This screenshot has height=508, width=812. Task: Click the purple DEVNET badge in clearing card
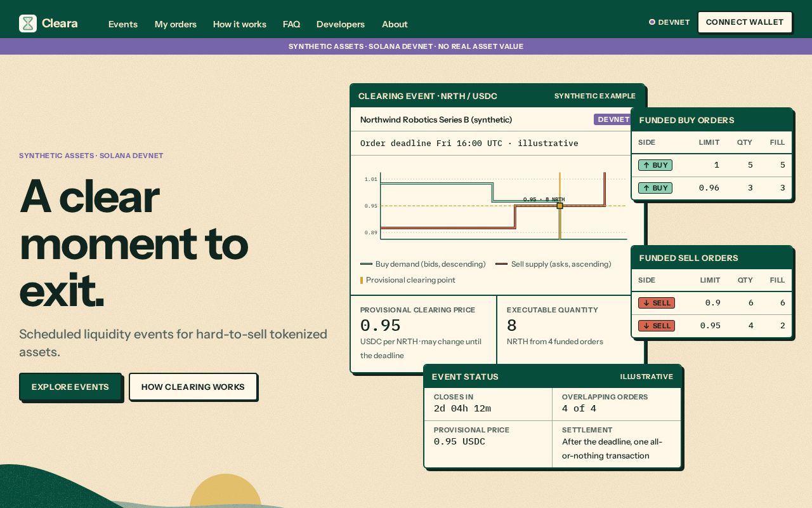(x=613, y=119)
